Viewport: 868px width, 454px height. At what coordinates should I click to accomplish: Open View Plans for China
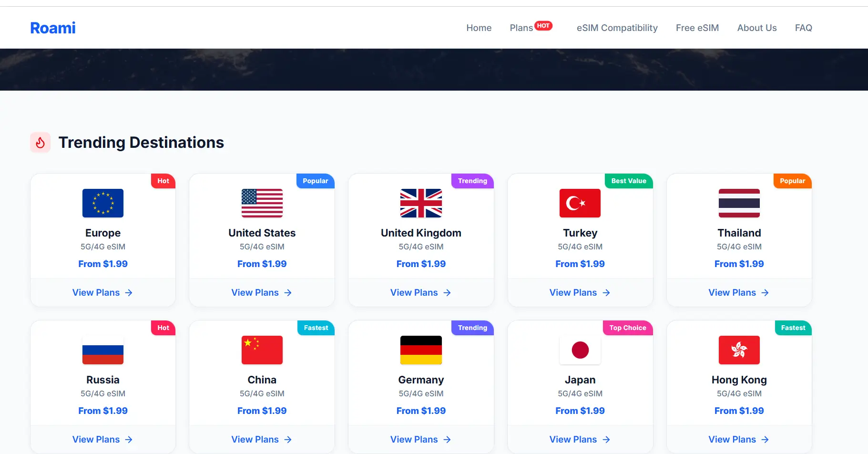261,440
